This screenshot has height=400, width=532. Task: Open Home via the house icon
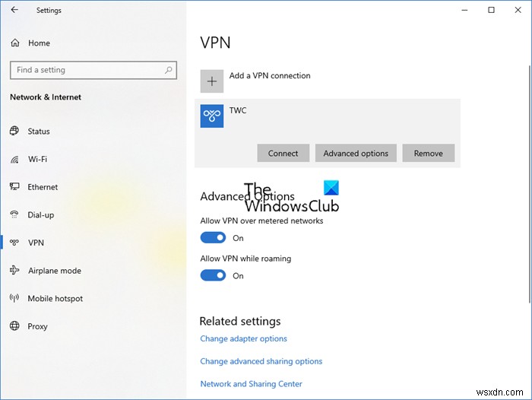[x=15, y=43]
